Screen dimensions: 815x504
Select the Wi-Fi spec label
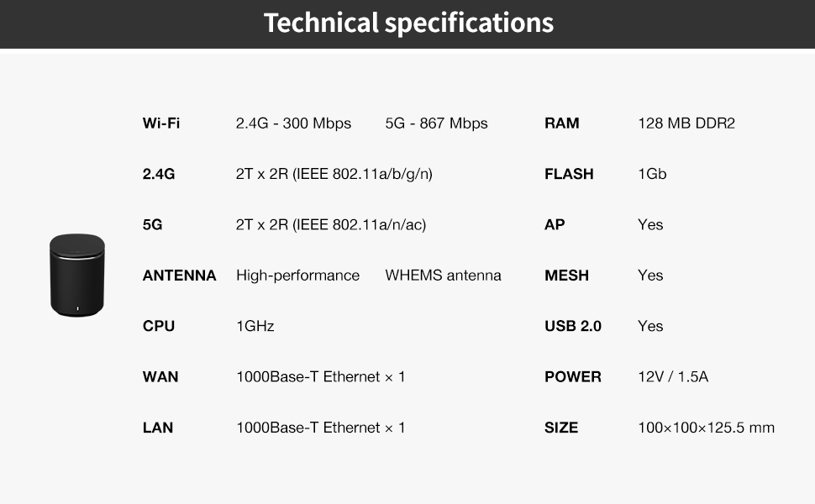coord(161,123)
